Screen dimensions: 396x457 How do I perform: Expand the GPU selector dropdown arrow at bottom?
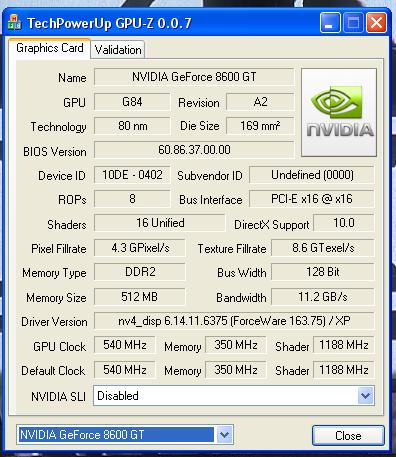(225, 435)
